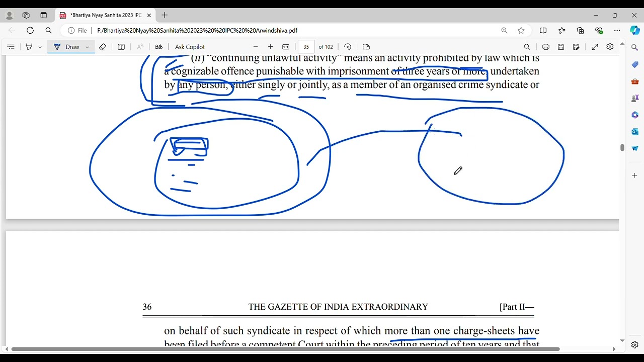
Task: Click the vertical scrollbar thumb
Action: point(622,148)
